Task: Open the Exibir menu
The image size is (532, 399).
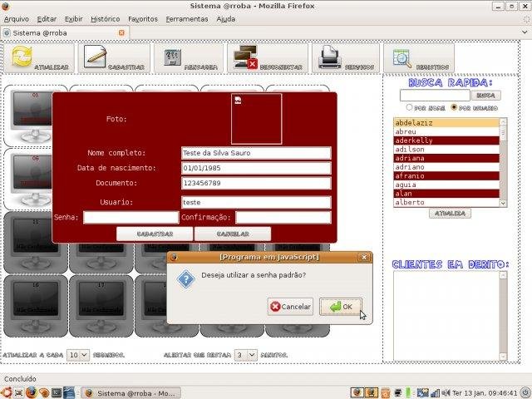Action: 74,19
